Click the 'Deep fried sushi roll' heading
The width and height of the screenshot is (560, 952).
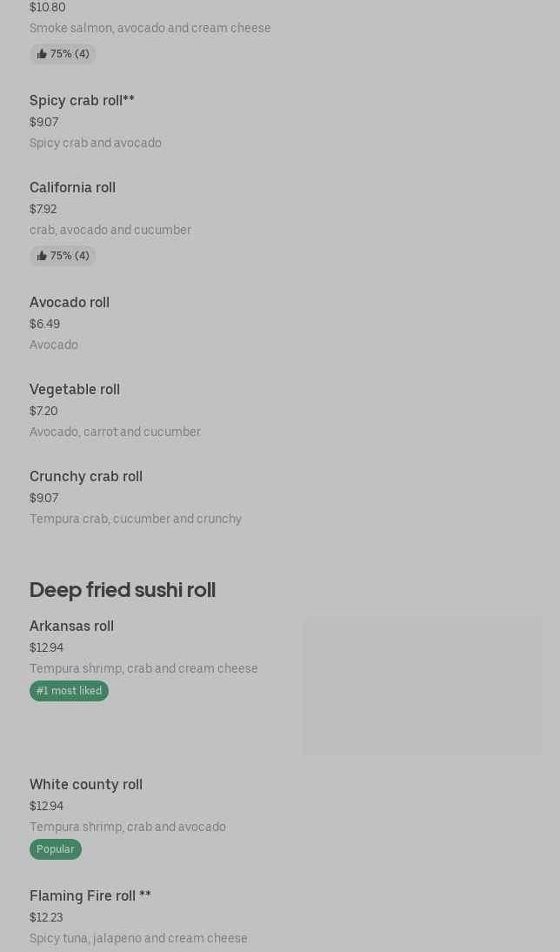point(123,590)
